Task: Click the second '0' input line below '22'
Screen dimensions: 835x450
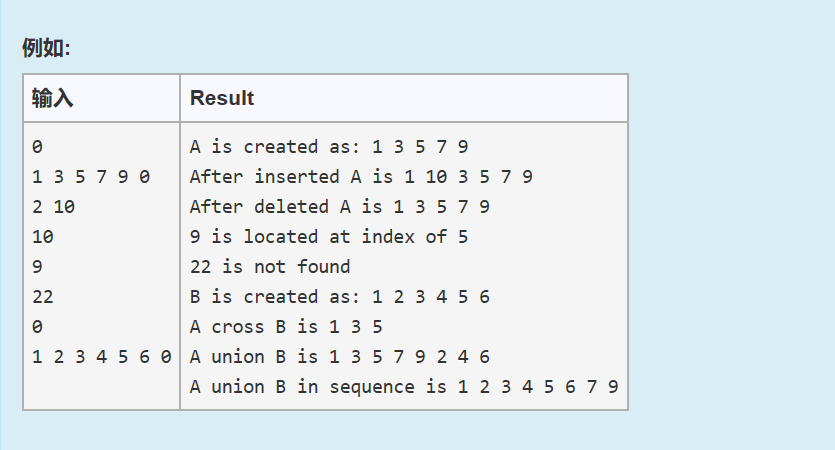Action: (37, 327)
